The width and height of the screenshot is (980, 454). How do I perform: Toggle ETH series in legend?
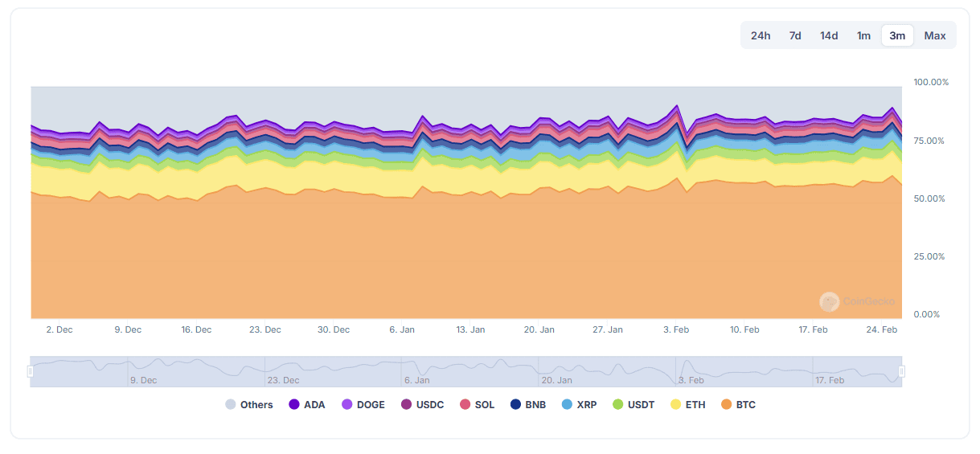pyautogui.click(x=687, y=405)
